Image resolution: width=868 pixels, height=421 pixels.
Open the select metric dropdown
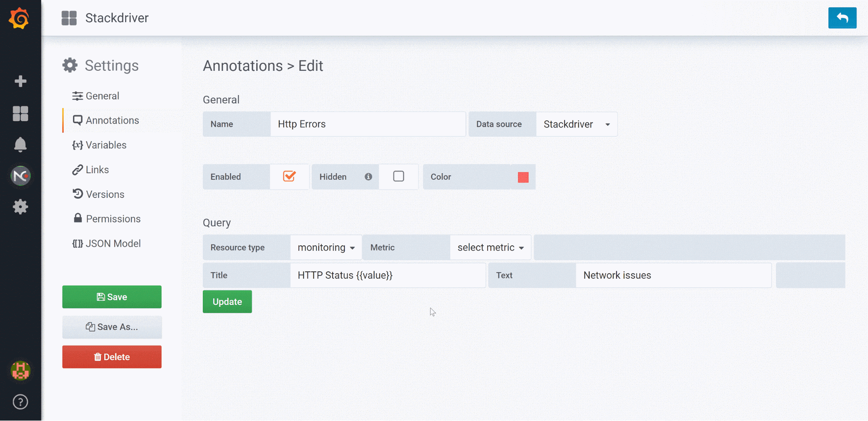(490, 247)
